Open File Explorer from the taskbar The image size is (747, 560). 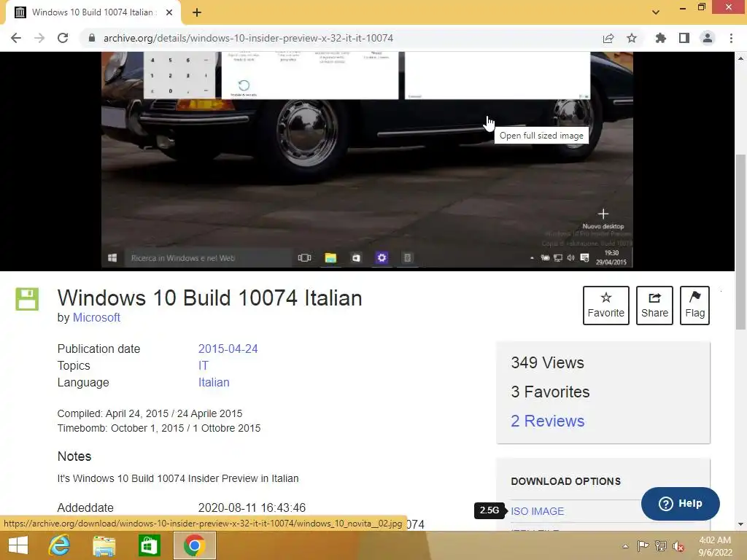[x=104, y=545]
